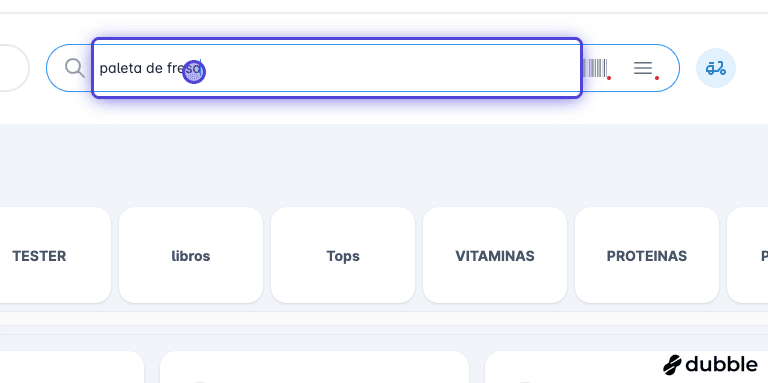Open the bottom-right product card
Image resolution: width=768 pixels, height=383 pixels.
click(573, 367)
